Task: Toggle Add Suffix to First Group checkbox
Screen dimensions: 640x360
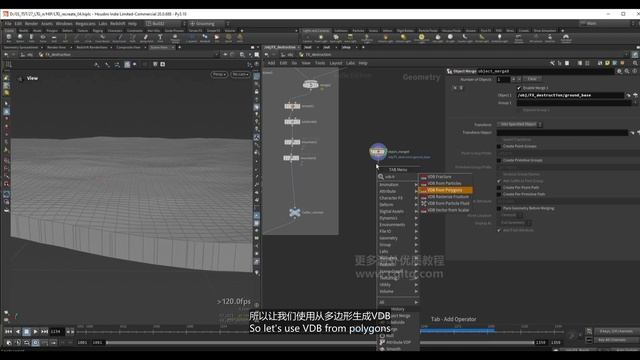Action: coord(499,181)
